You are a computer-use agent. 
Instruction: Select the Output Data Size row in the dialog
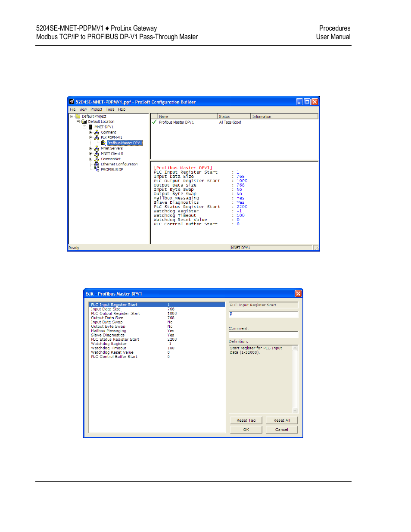tap(157, 317)
